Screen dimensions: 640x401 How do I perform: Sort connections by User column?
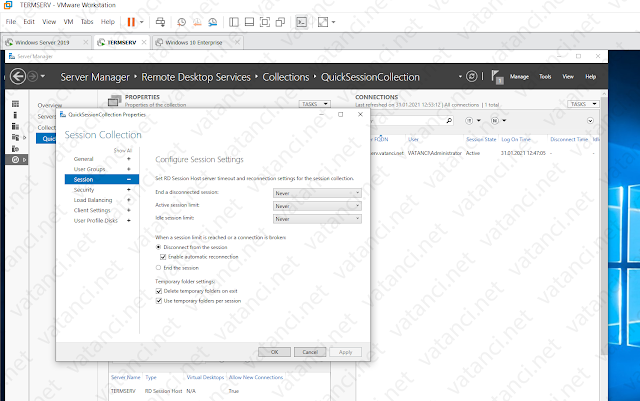413,139
